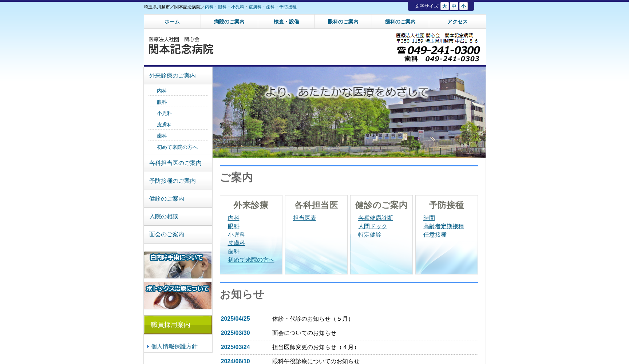629x364 pixels.
Task: Open the 担当医表 schedule link
Action: (x=304, y=218)
